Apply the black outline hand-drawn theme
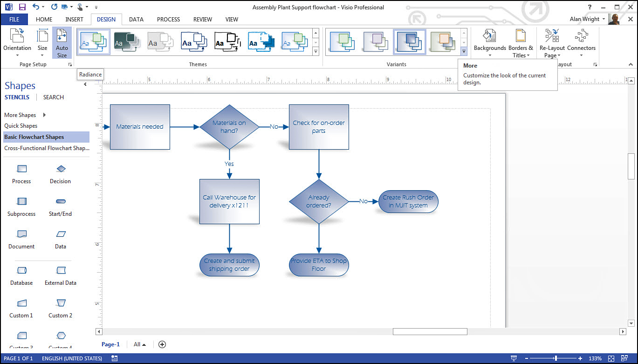 (227, 42)
